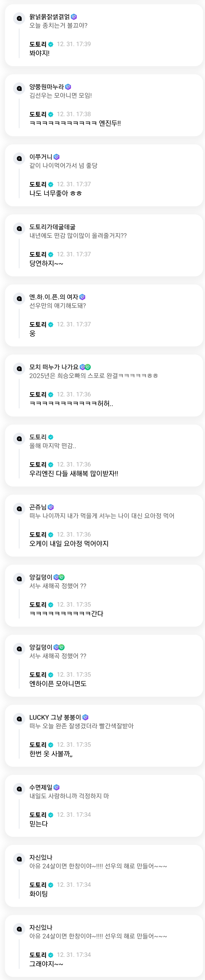Screen dimensions: 205x980
Task: Open the 곤쥬님 user profile name
Action: (x=38, y=507)
